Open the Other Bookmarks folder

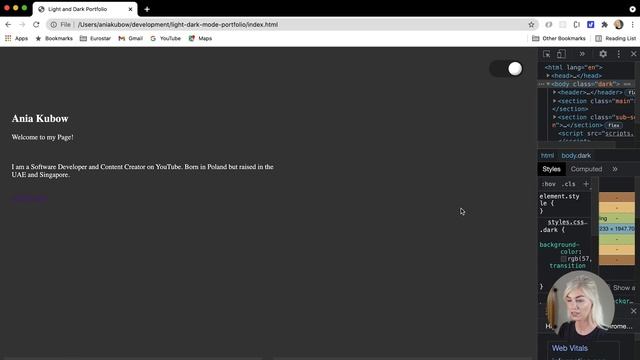pyautogui.click(x=559, y=38)
